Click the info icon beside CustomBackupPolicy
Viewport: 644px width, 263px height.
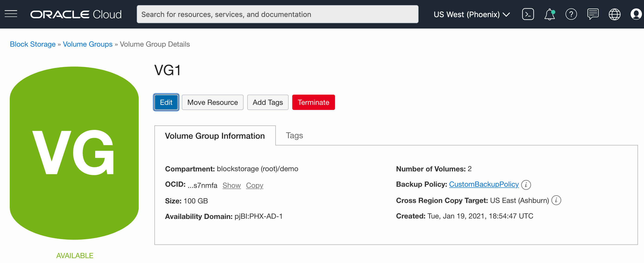(527, 185)
